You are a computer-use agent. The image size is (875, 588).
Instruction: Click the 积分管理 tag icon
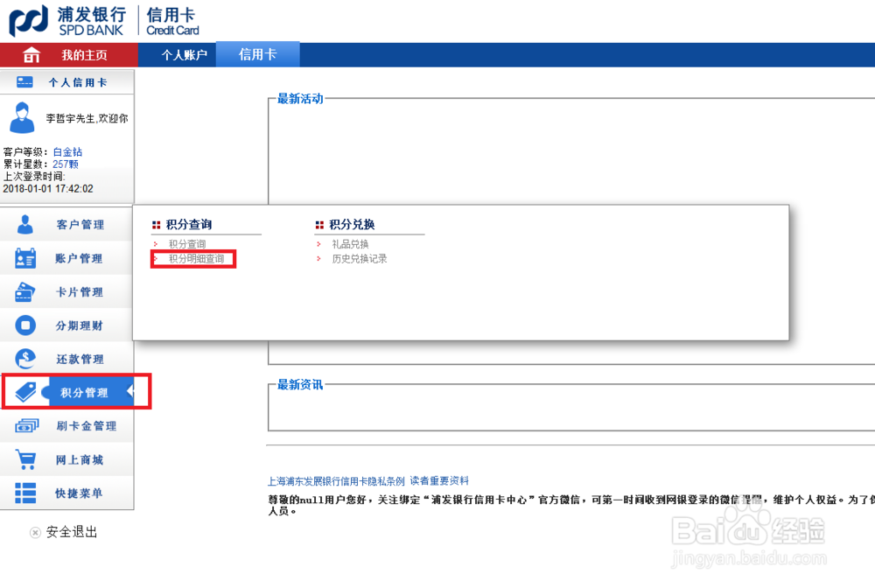pos(25,392)
